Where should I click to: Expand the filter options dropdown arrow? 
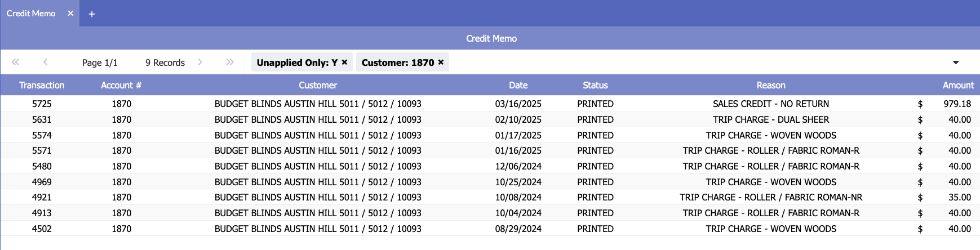pyautogui.click(x=956, y=62)
